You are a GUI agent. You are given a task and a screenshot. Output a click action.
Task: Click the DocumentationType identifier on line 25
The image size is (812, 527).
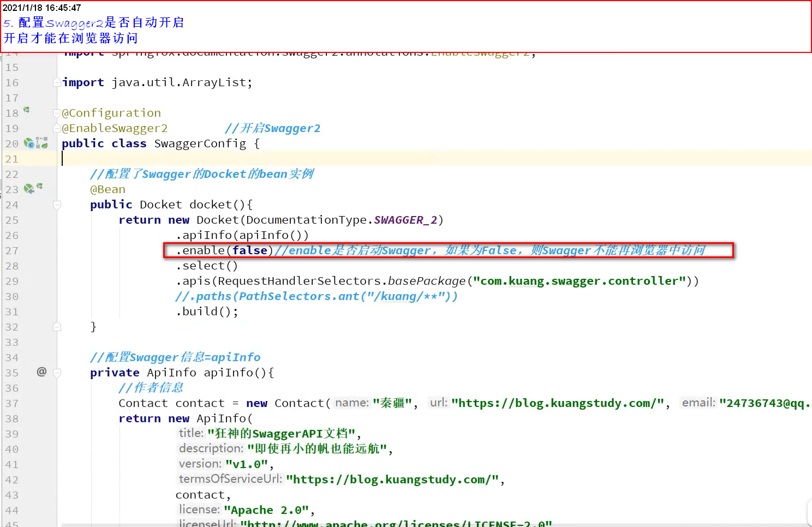pos(306,220)
